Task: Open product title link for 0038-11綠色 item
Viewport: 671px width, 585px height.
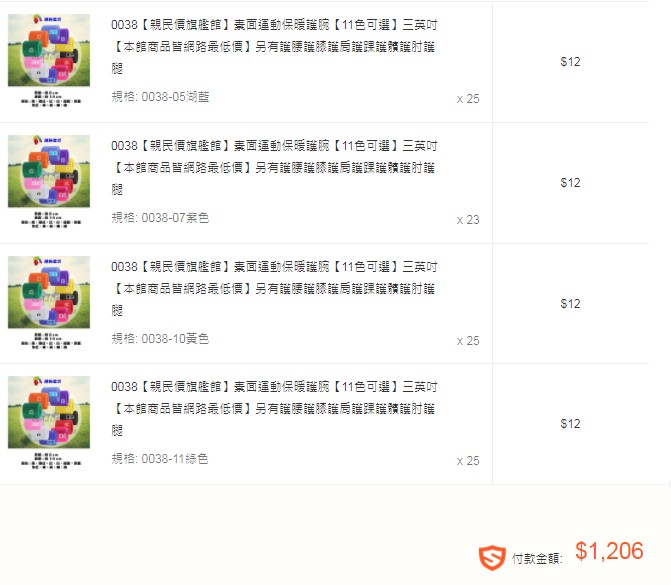Action: 274,408
